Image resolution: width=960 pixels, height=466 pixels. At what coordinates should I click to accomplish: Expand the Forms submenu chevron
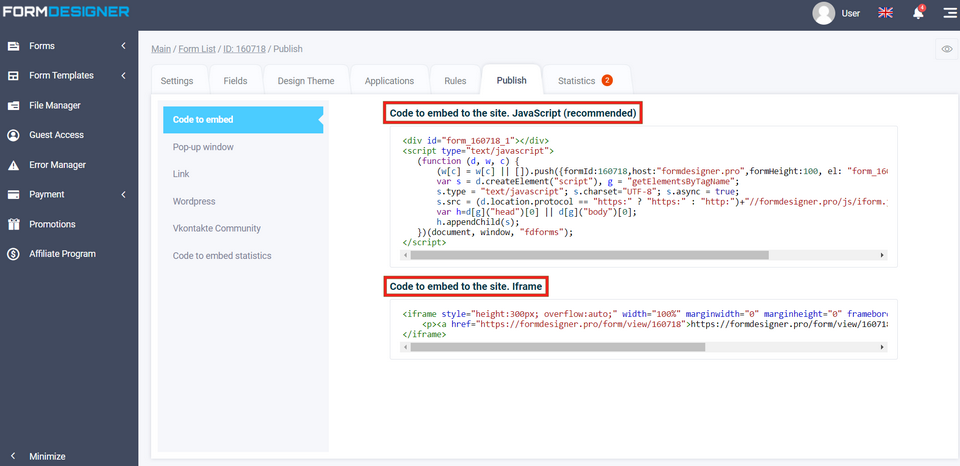coord(123,46)
